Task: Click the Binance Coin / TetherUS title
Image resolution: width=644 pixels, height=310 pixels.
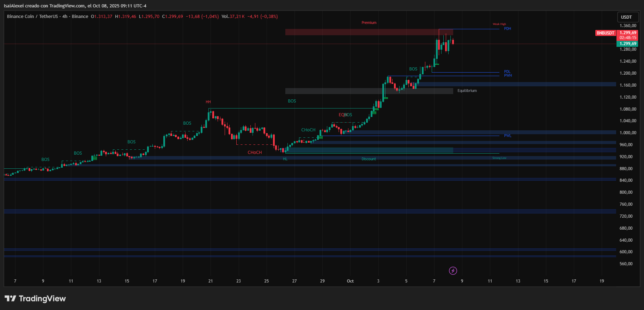Action: coord(32,17)
